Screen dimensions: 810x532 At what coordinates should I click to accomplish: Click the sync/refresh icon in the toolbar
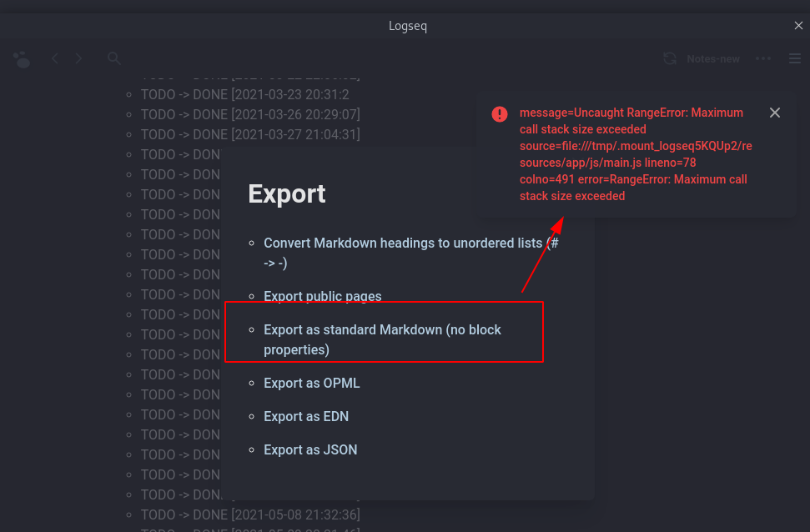coord(669,58)
